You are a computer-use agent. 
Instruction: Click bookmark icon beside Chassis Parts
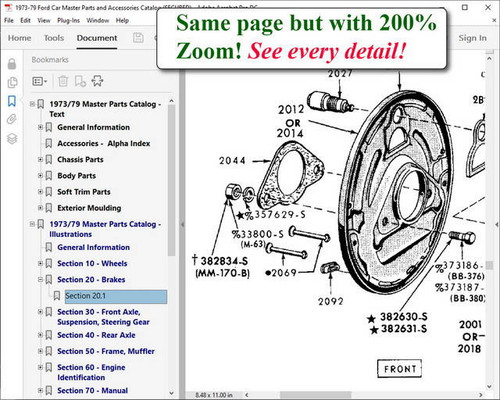[49, 160]
